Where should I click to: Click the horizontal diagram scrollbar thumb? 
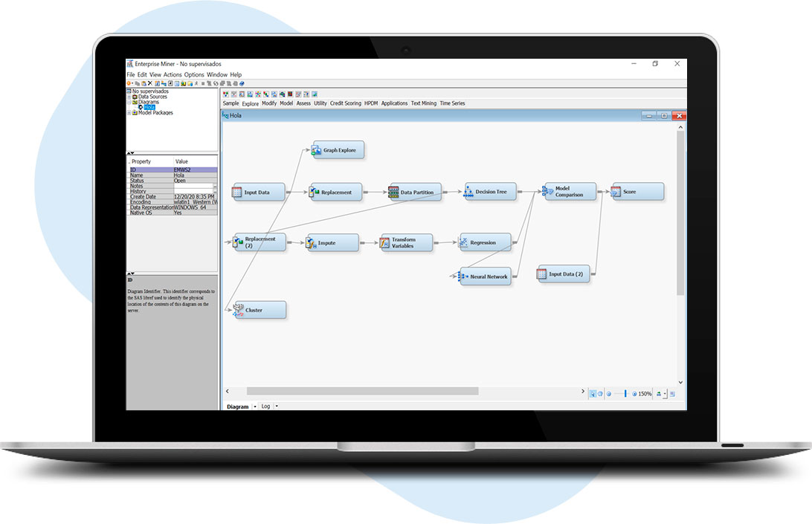click(363, 392)
